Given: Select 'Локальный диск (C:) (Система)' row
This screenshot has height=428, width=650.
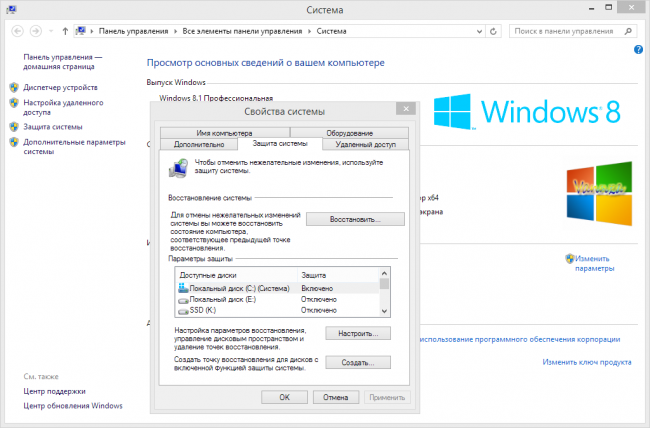Looking at the screenshot, I should point(277,288).
